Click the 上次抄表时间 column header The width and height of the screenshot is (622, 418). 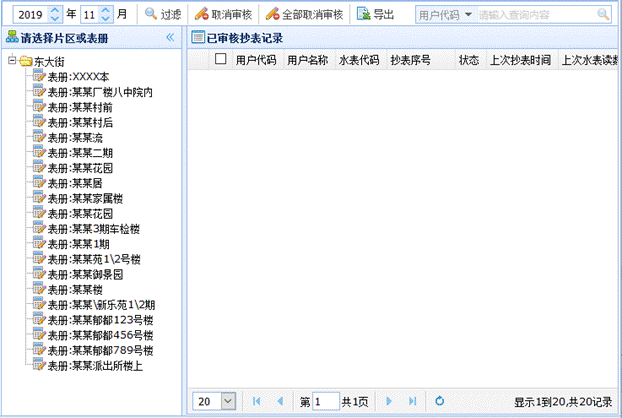pos(520,60)
